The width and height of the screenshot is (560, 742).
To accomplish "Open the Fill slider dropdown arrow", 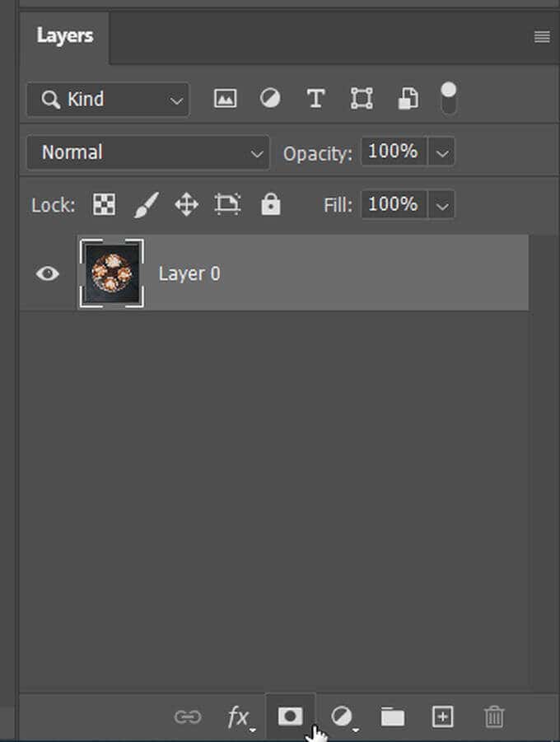I will click(441, 205).
